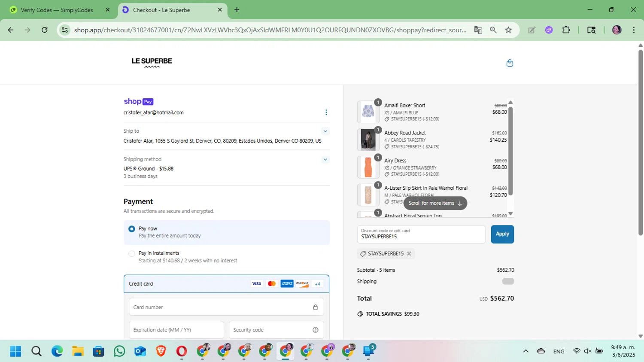Open the A-Lister Slip Skirt thumbnail
This screenshot has width=644, height=362.
[x=368, y=195]
